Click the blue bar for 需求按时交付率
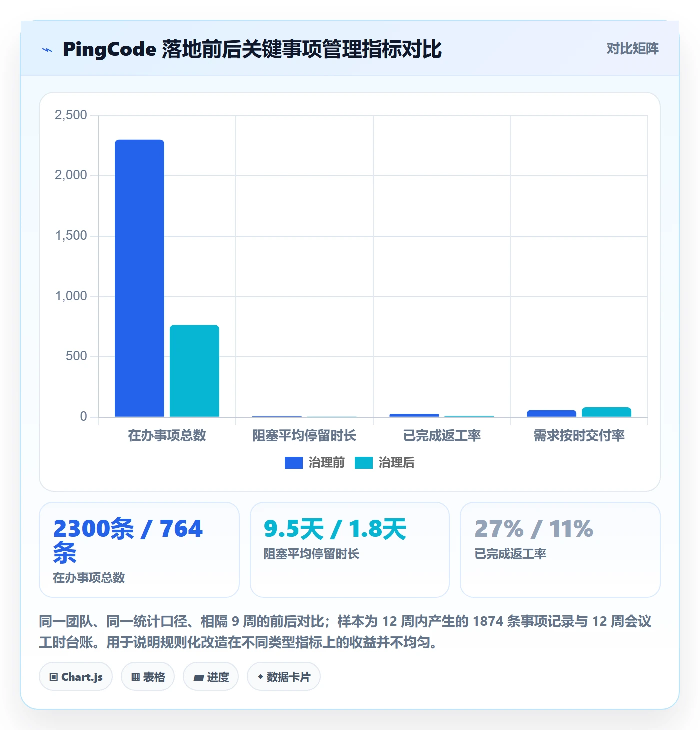700x730 pixels. [x=551, y=413]
